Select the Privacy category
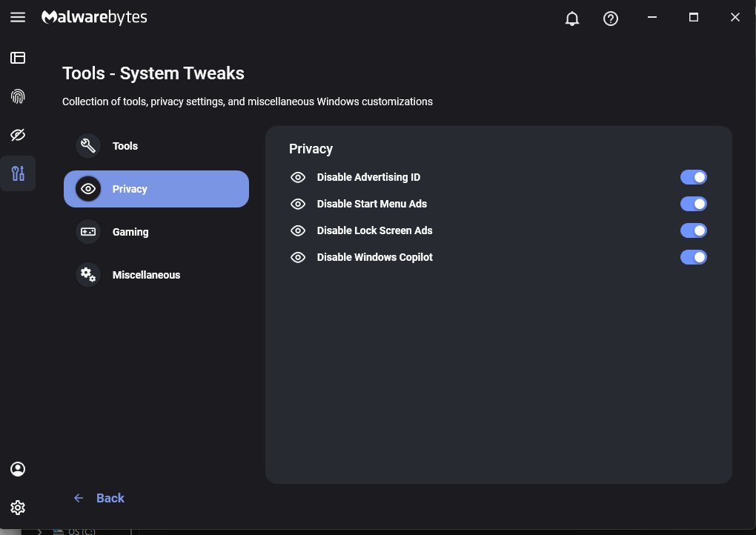This screenshot has height=535, width=756. point(156,189)
